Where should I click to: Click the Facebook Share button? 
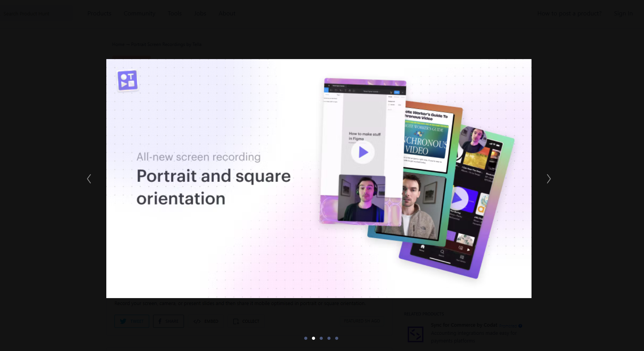click(169, 321)
